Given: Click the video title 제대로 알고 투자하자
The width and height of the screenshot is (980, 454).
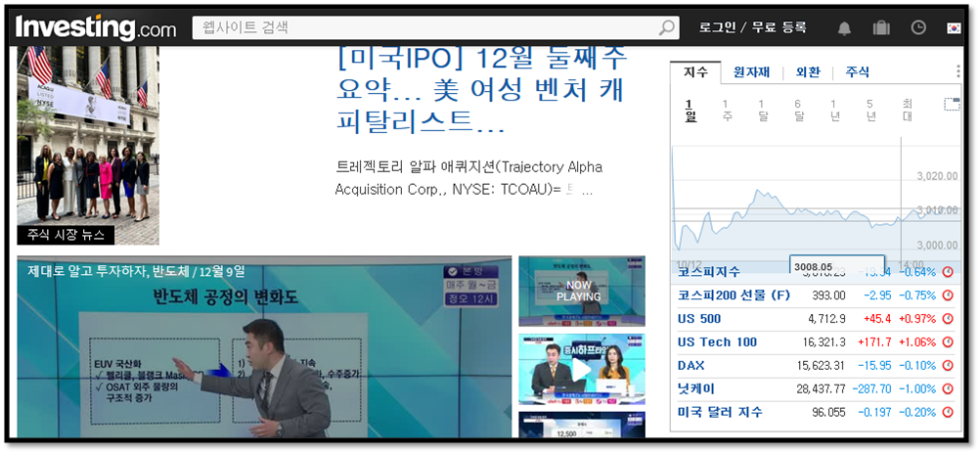Looking at the screenshot, I should pos(136,271).
